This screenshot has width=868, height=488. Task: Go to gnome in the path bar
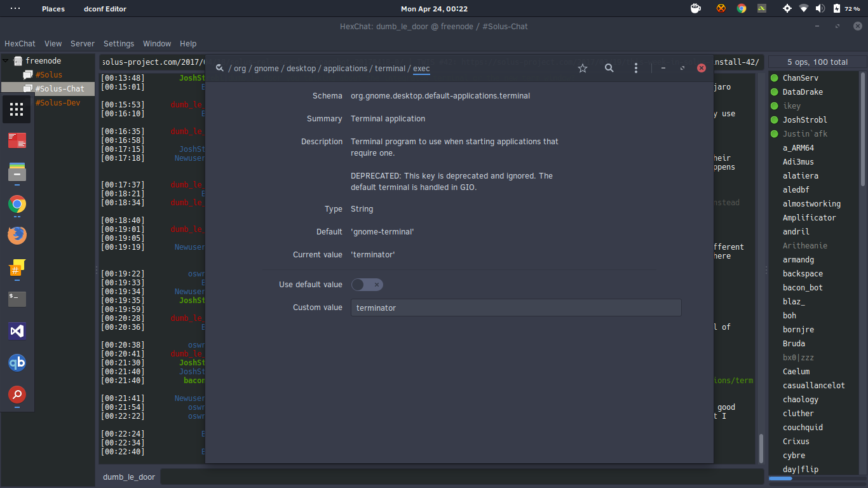pos(266,69)
